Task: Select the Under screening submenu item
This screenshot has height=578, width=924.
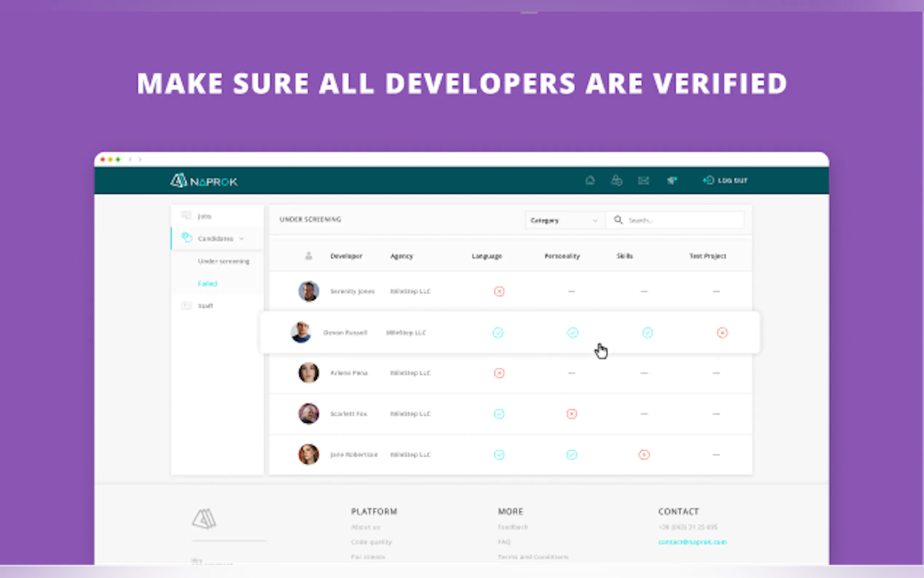Action: click(x=223, y=261)
